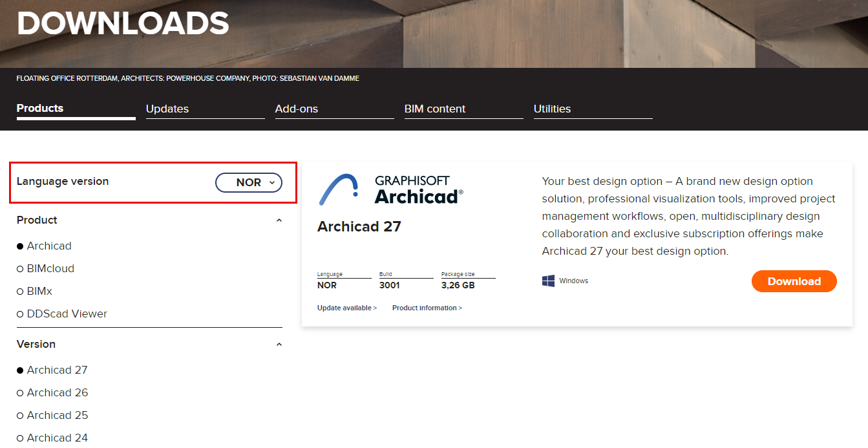This screenshot has width=868, height=448.
Task: Collapse the Product filter section
Action: (x=279, y=220)
